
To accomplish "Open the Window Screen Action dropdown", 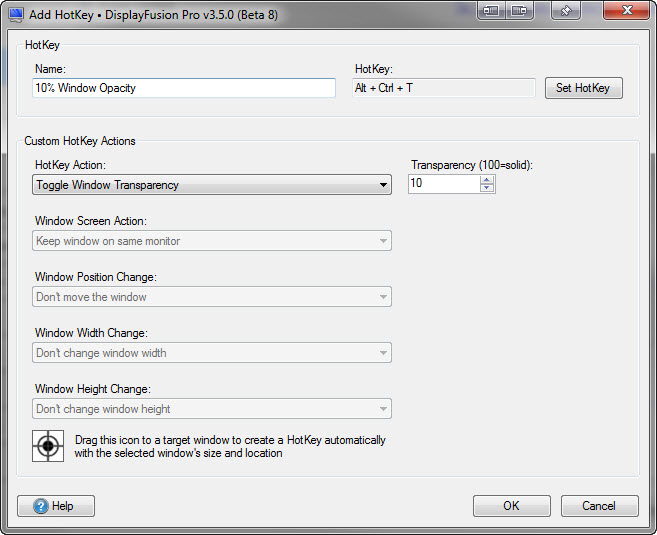I will pos(212,241).
